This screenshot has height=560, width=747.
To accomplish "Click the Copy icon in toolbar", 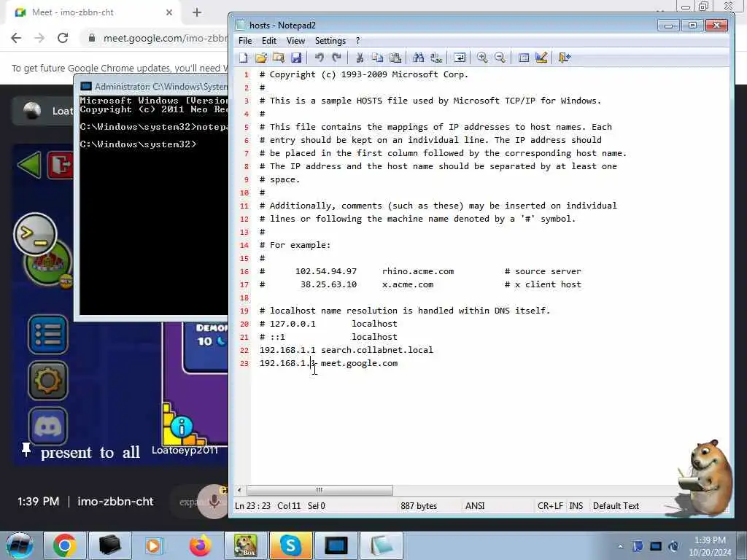I will pyautogui.click(x=377, y=58).
